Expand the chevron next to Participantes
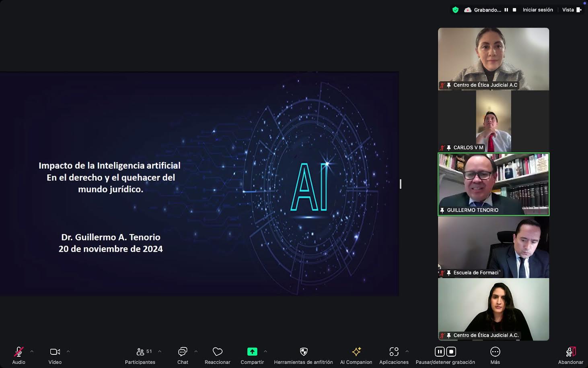588x368 pixels. [160, 351]
